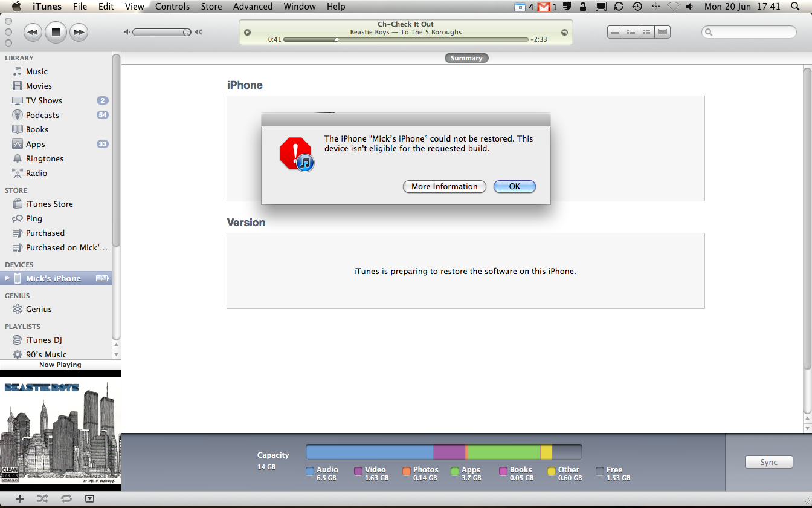Open the Window menu
The height and width of the screenshot is (508, 812).
(300, 7)
